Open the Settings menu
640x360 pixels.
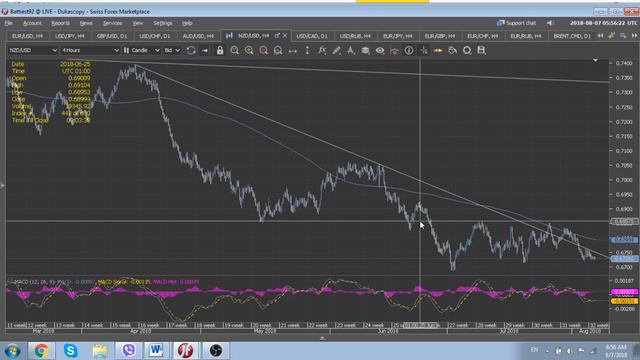162,23
